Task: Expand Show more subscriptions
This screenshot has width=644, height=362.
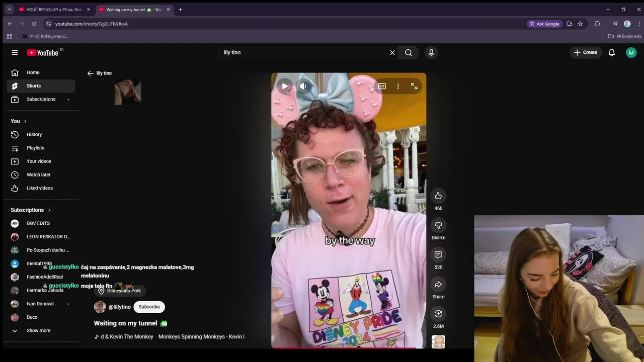Action: tap(41, 330)
